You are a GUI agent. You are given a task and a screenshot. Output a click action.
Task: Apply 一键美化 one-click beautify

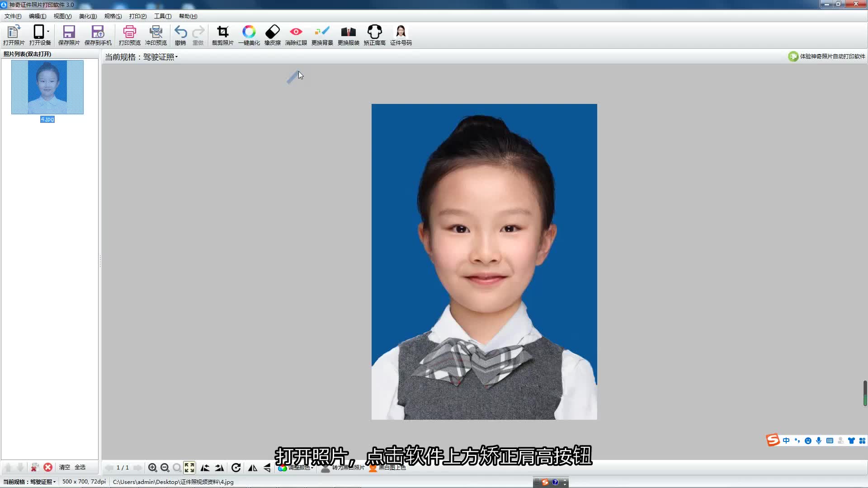pos(249,35)
